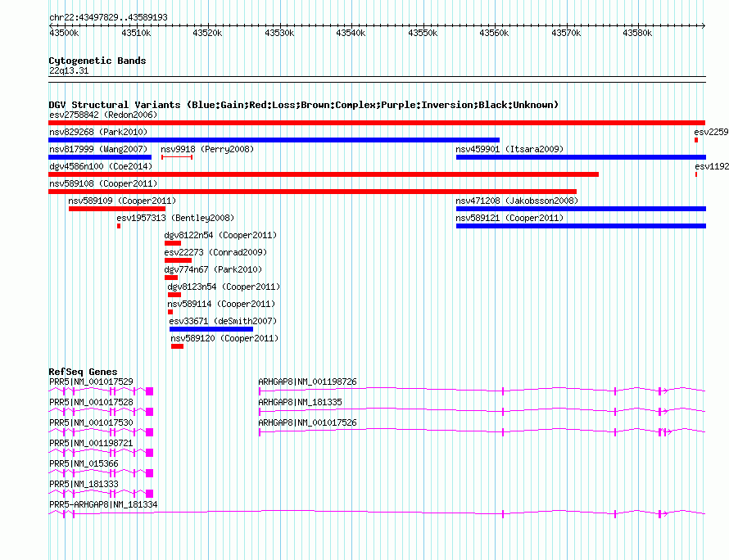The image size is (729, 560).
Task: Click the blue gain bar under nsv817999
Action: click(x=100, y=157)
